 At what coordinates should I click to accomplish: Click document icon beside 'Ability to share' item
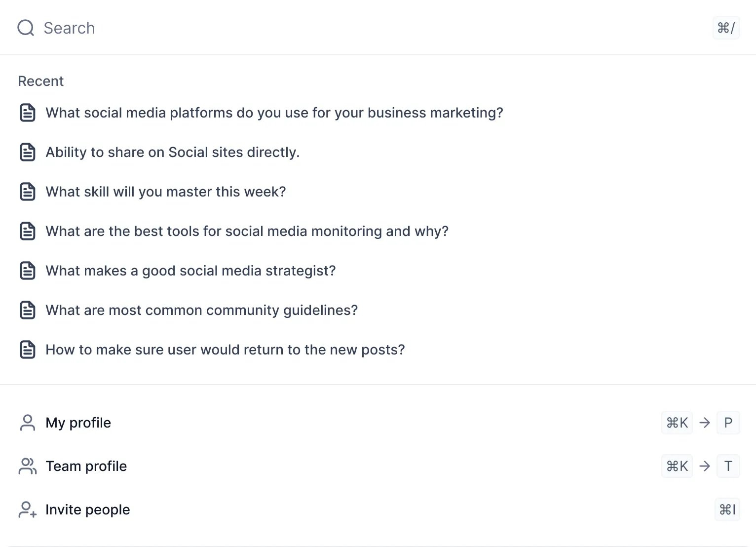28,152
